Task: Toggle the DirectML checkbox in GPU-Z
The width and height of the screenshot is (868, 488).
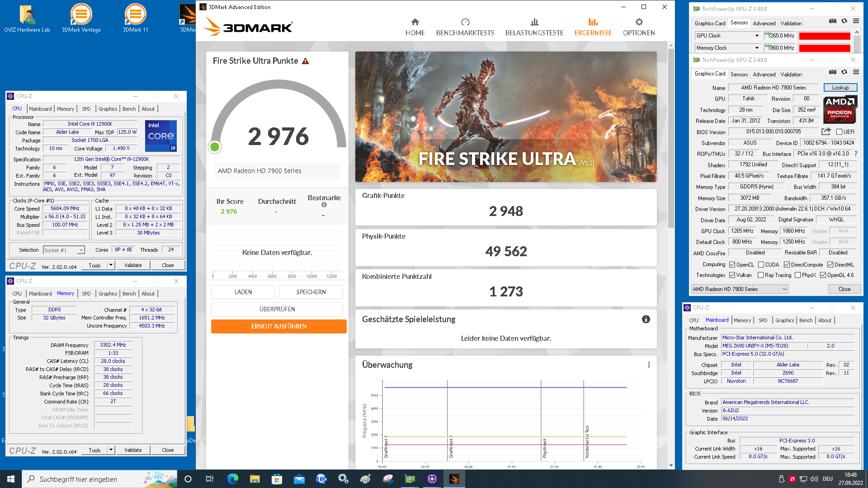Action: pyautogui.click(x=830, y=265)
